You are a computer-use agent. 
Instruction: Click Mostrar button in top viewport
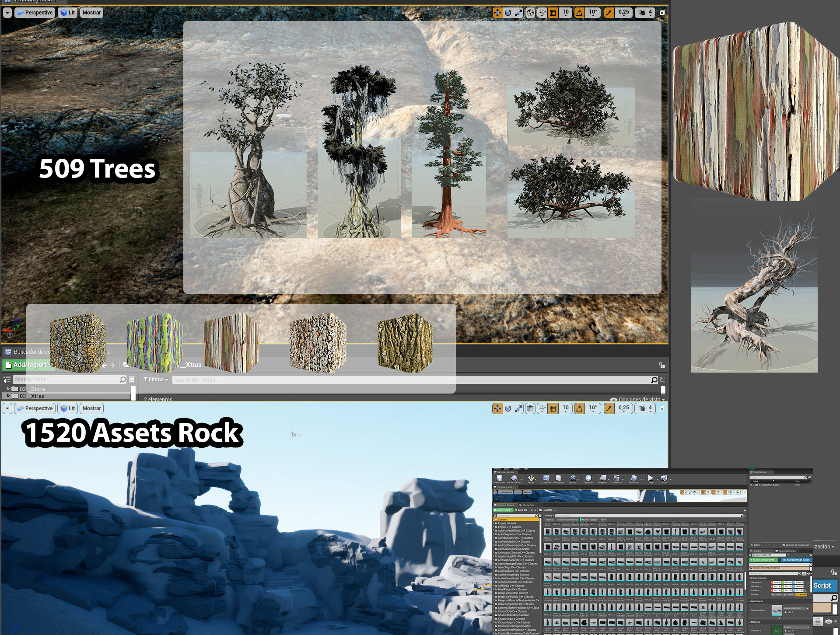point(91,13)
